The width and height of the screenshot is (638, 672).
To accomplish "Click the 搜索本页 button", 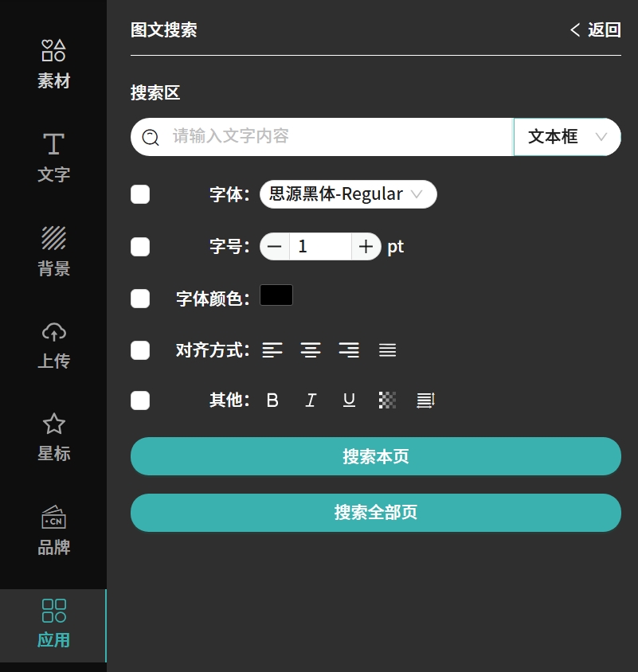I will (375, 456).
